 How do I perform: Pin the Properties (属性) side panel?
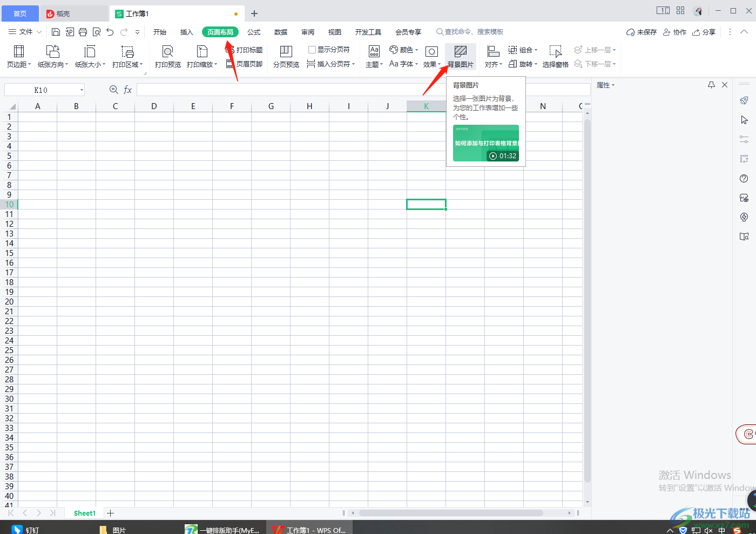711,85
